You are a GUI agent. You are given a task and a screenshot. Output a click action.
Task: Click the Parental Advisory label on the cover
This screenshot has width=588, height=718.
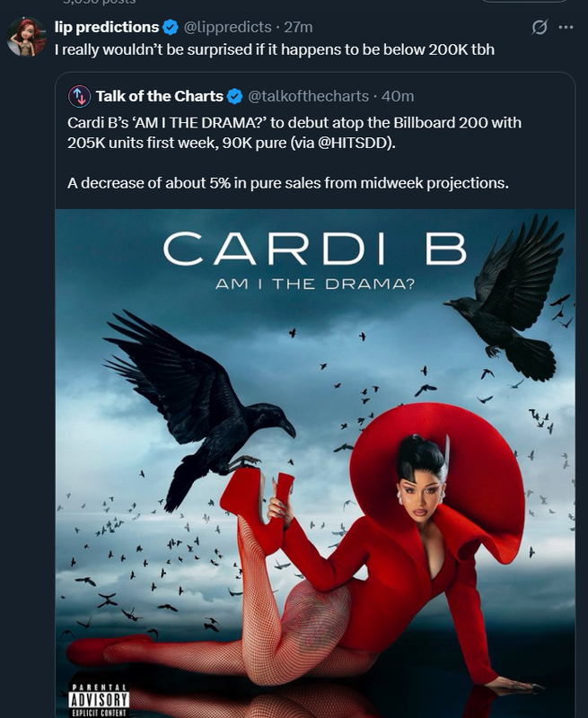tap(99, 700)
